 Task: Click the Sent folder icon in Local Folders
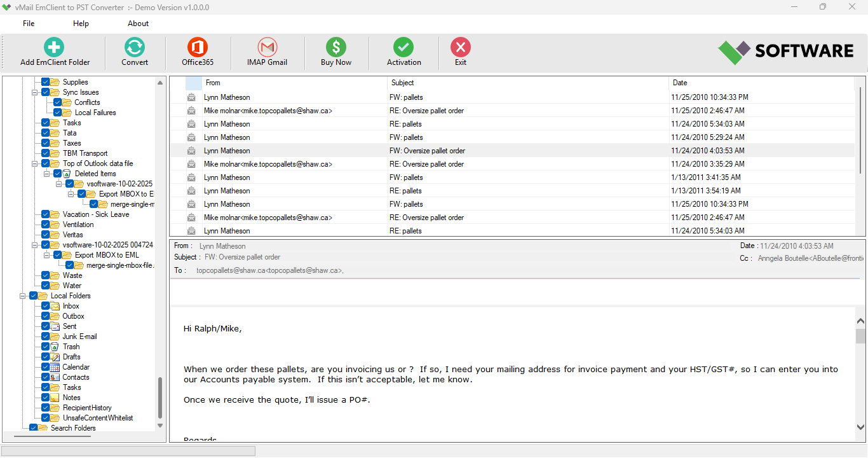[x=55, y=326]
